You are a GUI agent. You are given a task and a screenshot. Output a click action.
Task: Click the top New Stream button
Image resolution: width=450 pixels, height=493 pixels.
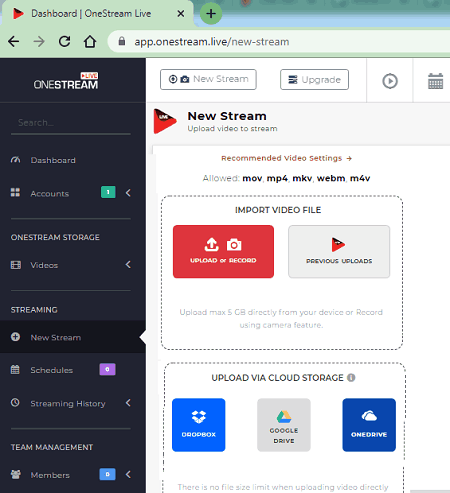(208, 79)
